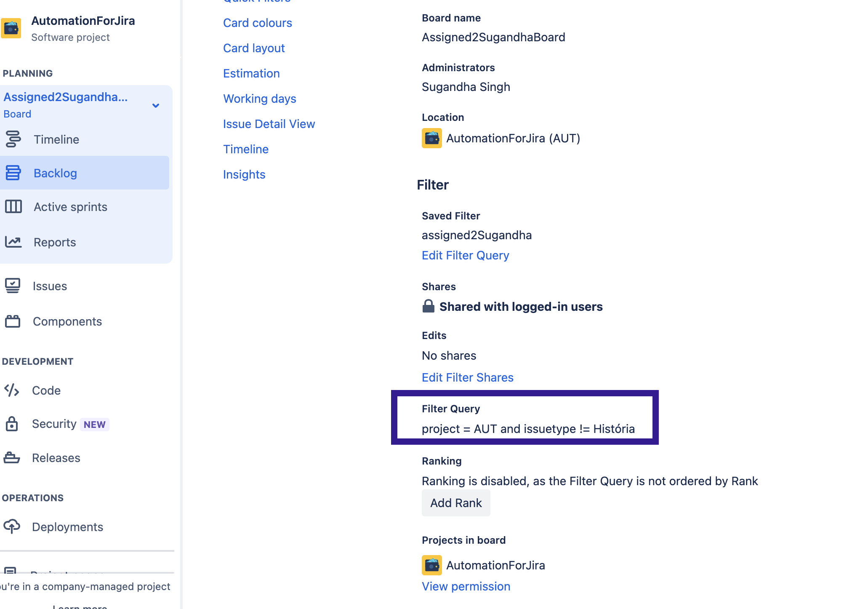
Task: Click the Active sprints board icon
Action: coord(13,207)
